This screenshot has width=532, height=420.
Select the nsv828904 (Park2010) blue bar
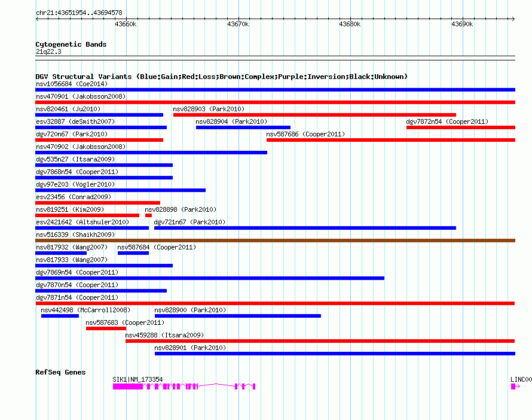[x=243, y=127]
